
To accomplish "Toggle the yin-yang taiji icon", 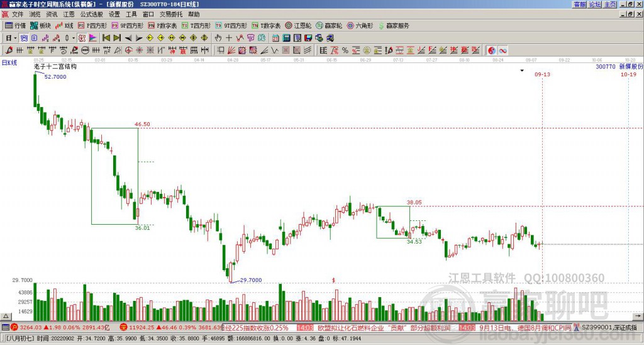I will [492, 50].
